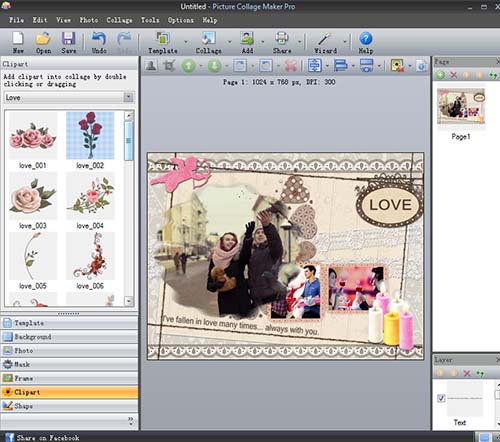Select the love_004 floral clipart
This screenshot has width=500, height=442.
pos(90,196)
